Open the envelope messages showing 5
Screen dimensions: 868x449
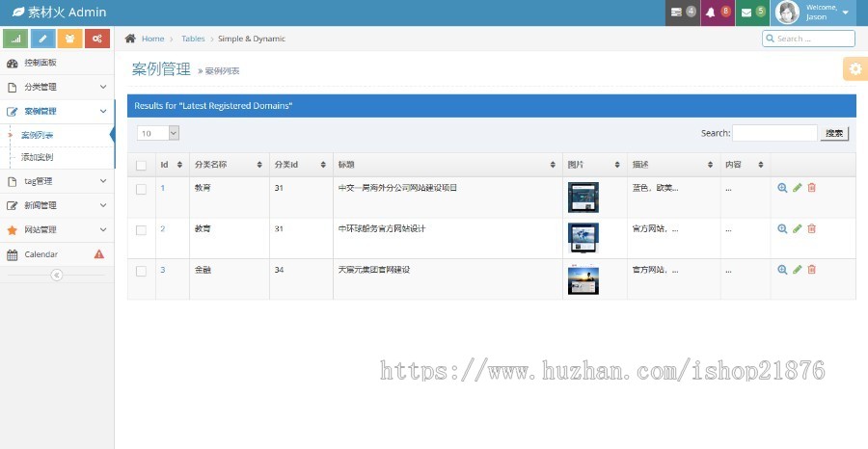point(753,13)
